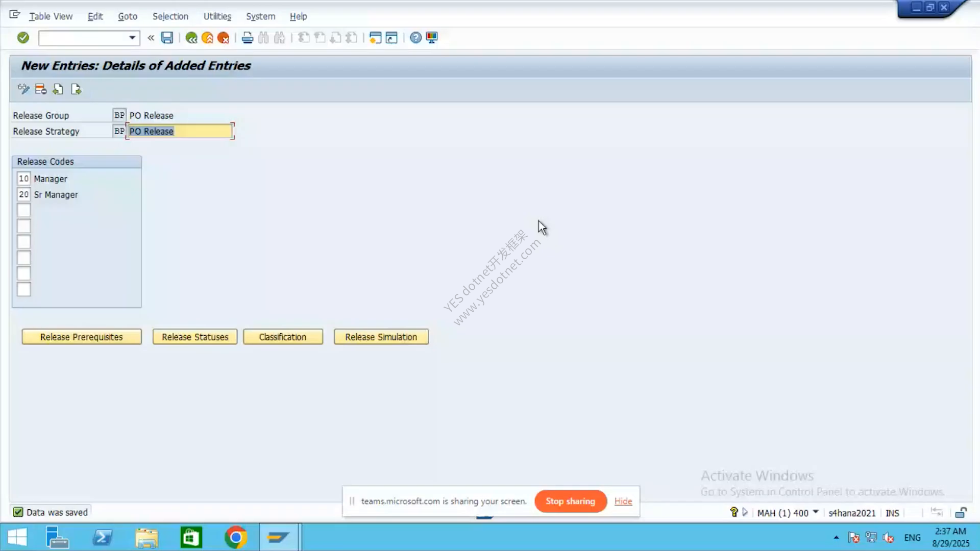Screen dimensions: 980x551
Task: Go to first page icon
Action: 304,38
